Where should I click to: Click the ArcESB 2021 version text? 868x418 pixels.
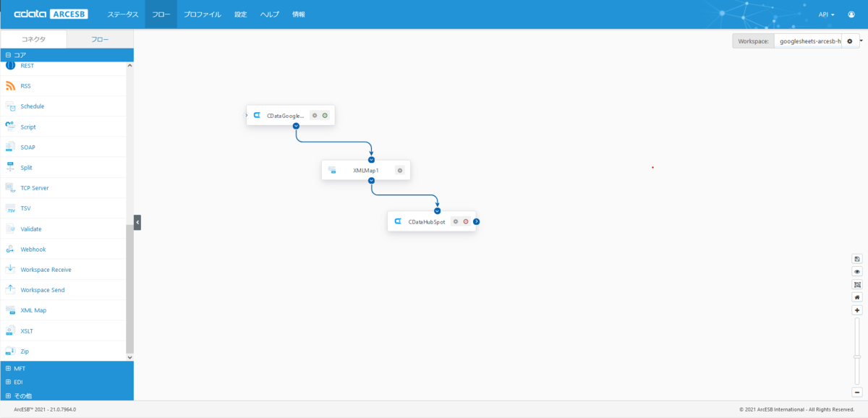[45, 409]
